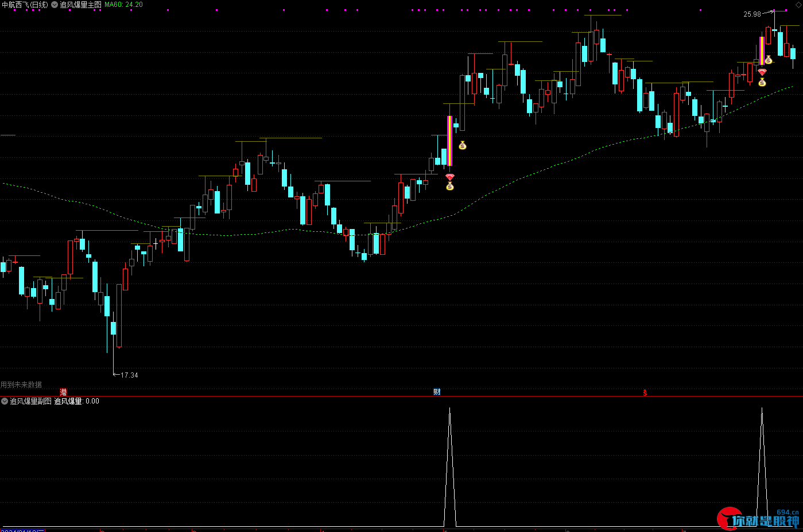Image resolution: width=803 pixels, height=532 pixels.
Task: Click the red diamond icon below first signal bar
Action: coord(449,177)
